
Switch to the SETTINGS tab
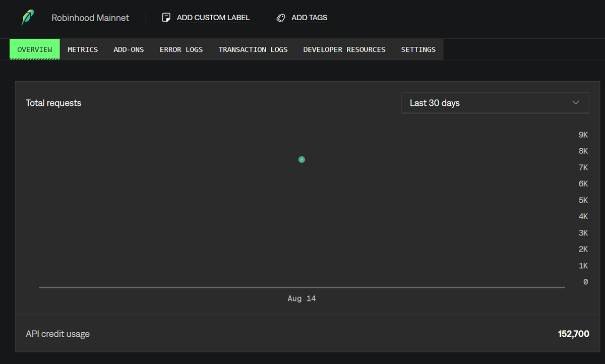[418, 49]
